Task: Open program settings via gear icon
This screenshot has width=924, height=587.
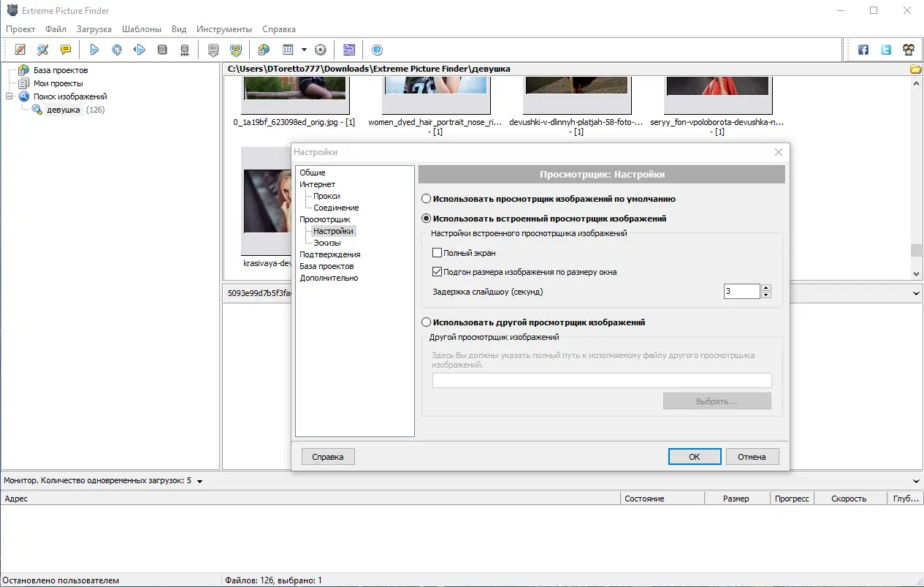Action: tap(320, 49)
